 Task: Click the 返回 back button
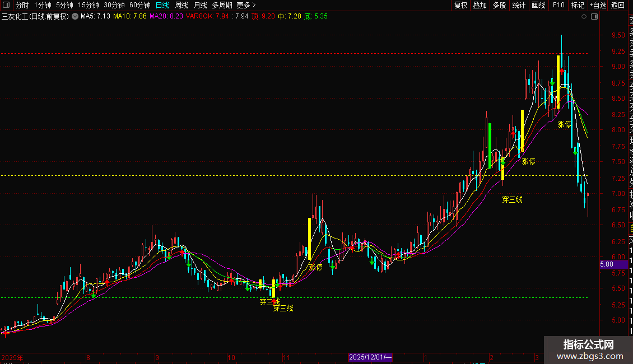pyautogui.click(x=618, y=5)
